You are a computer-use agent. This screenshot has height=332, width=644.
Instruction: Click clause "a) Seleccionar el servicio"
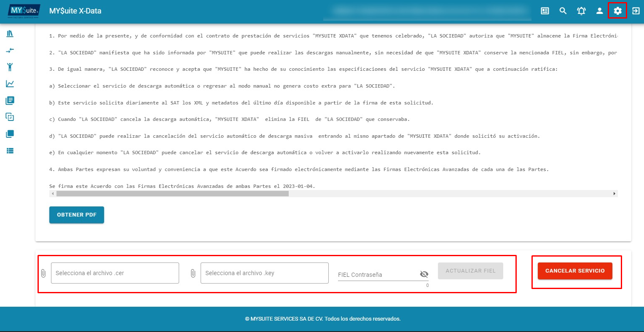click(x=222, y=86)
